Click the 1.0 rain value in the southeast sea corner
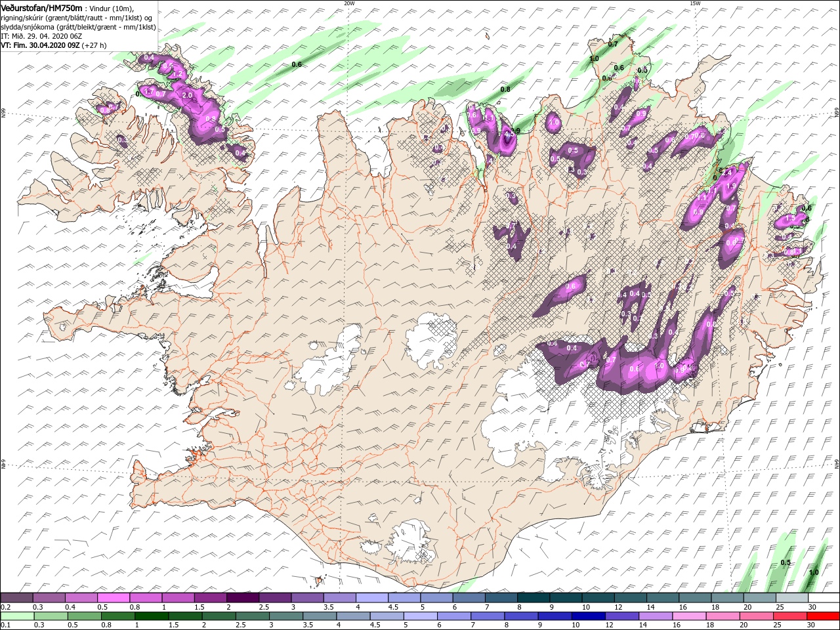Image resolution: width=840 pixels, height=630 pixels. coord(814,572)
